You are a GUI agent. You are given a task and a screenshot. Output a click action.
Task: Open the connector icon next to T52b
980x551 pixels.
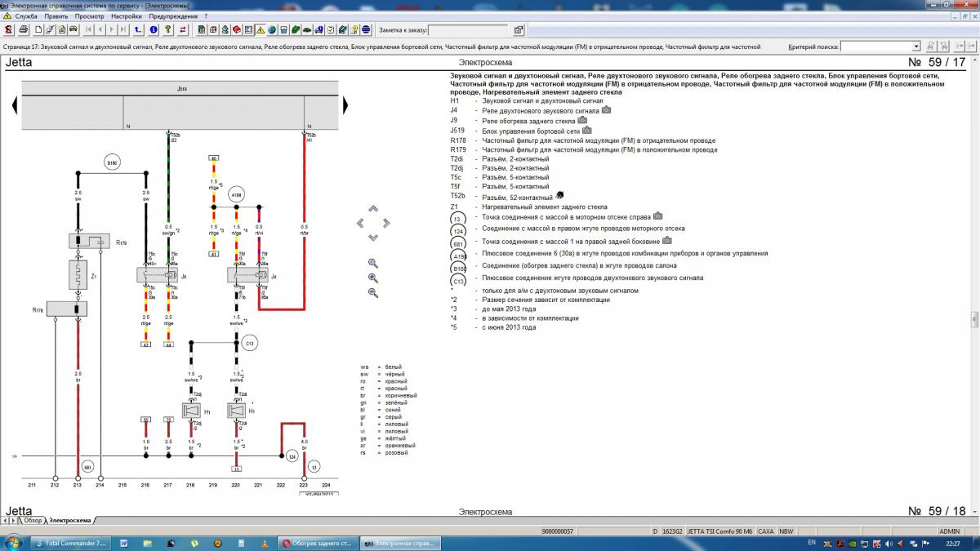[x=560, y=196]
